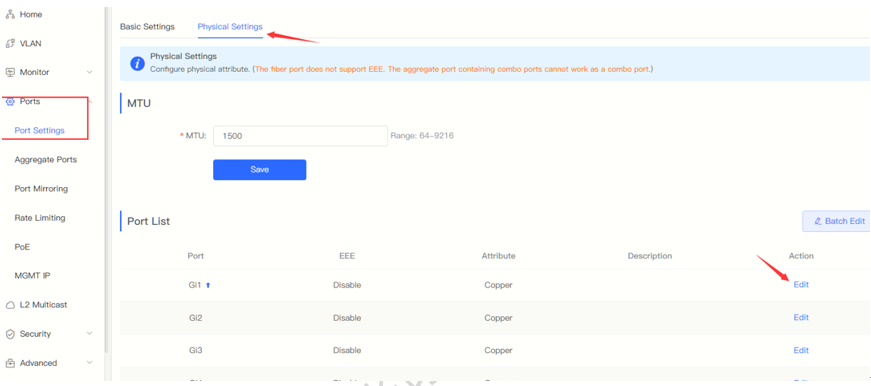Click the Security shield icon
This screenshot has width=871, height=386.
tap(9, 334)
